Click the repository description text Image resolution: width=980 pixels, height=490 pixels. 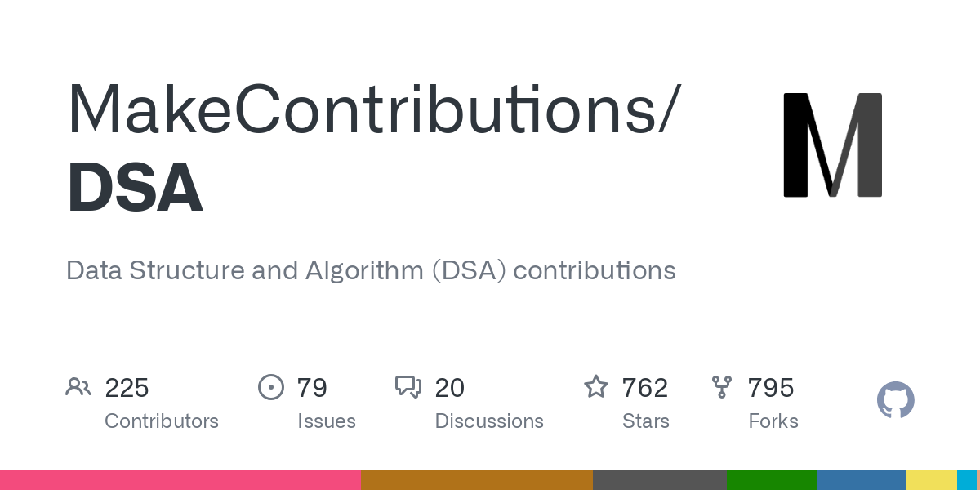371,271
